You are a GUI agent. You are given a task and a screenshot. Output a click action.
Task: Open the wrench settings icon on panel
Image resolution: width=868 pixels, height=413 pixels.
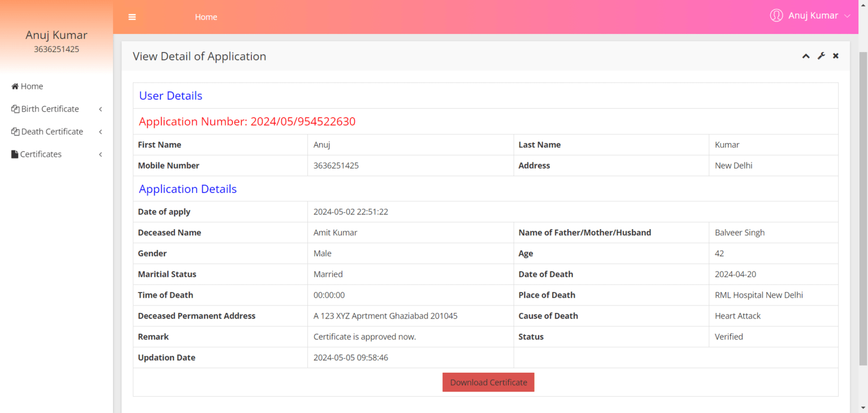[x=821, y=55]
